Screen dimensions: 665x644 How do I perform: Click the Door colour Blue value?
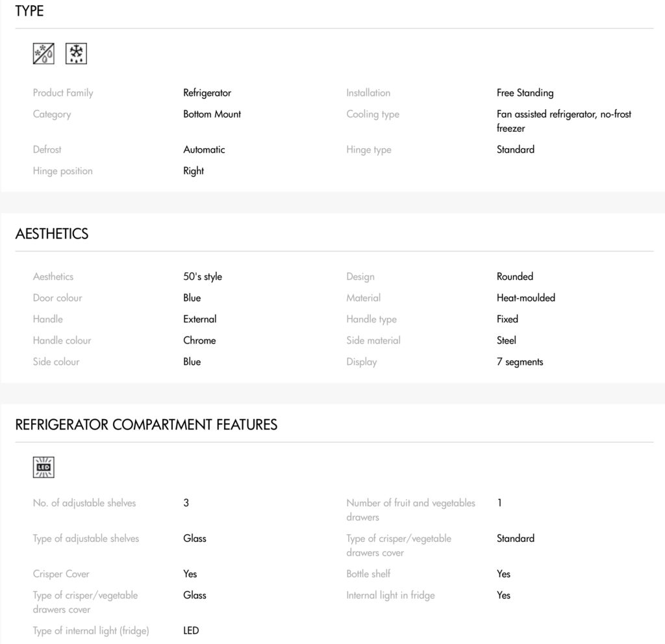point(192,298)
